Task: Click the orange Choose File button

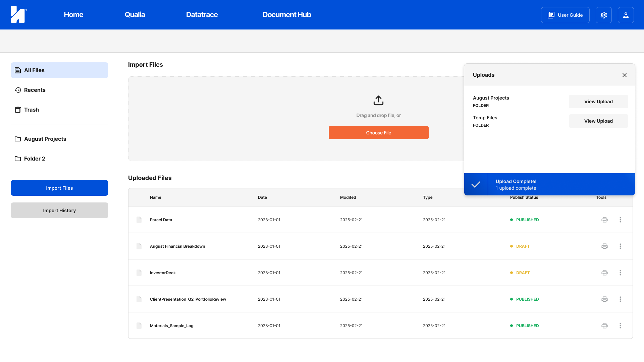Action: coord(378,133)
